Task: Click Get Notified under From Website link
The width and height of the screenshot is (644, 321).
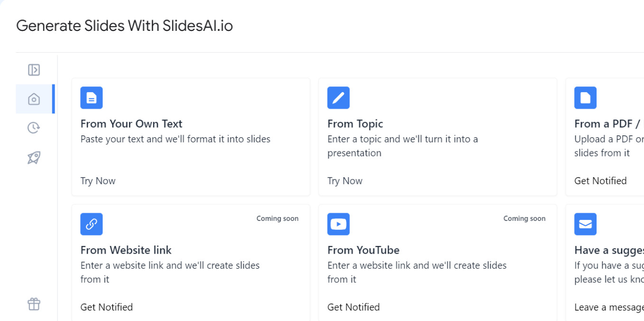Action: 107,307
